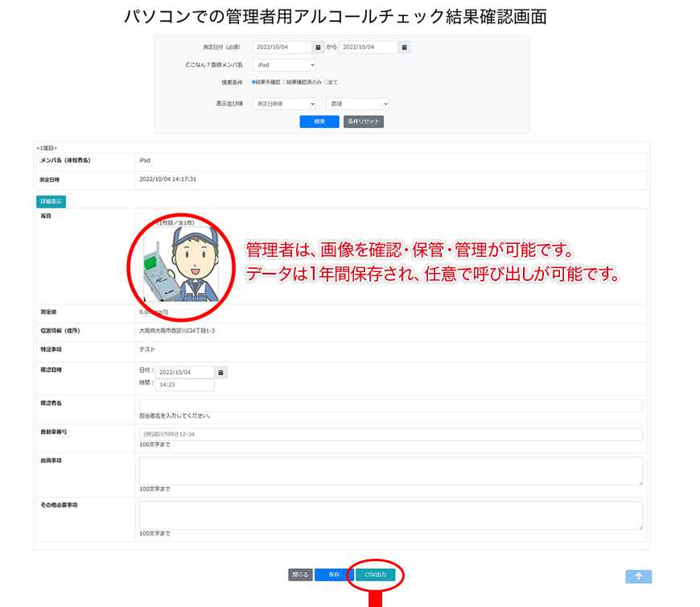Click the blue back-to-top arrow icon
The image size is (700, 607).
pyautogui.click(x=639, y=576)
